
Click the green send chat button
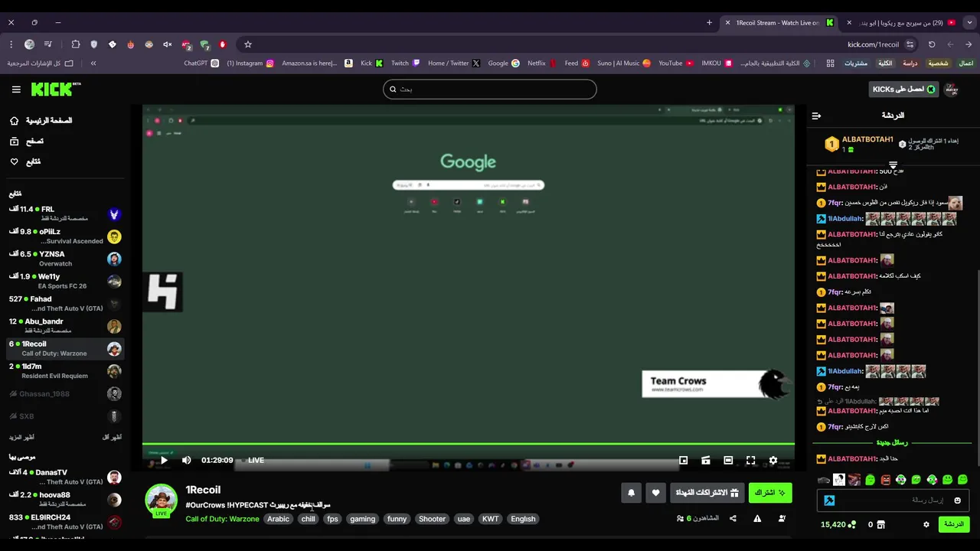click(954, 524)
